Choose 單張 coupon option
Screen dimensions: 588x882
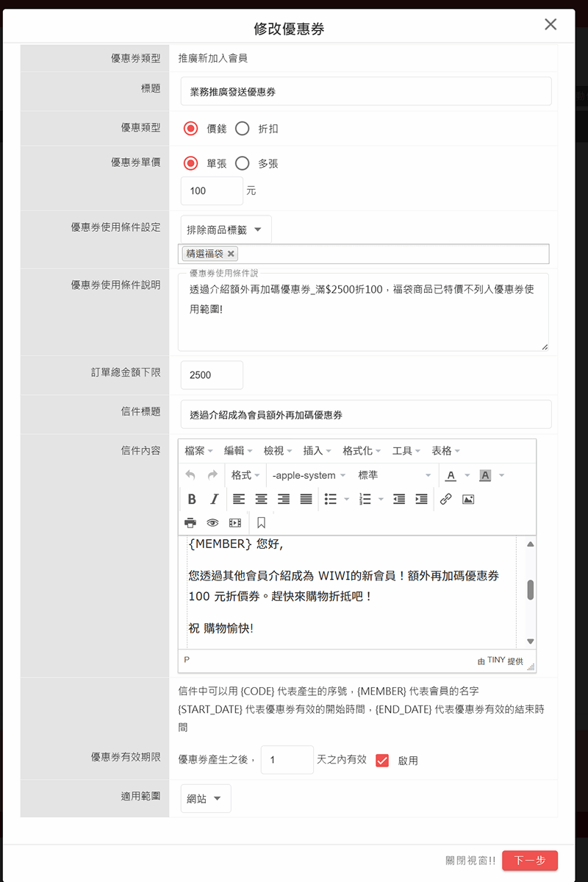[x=191, y=164]
